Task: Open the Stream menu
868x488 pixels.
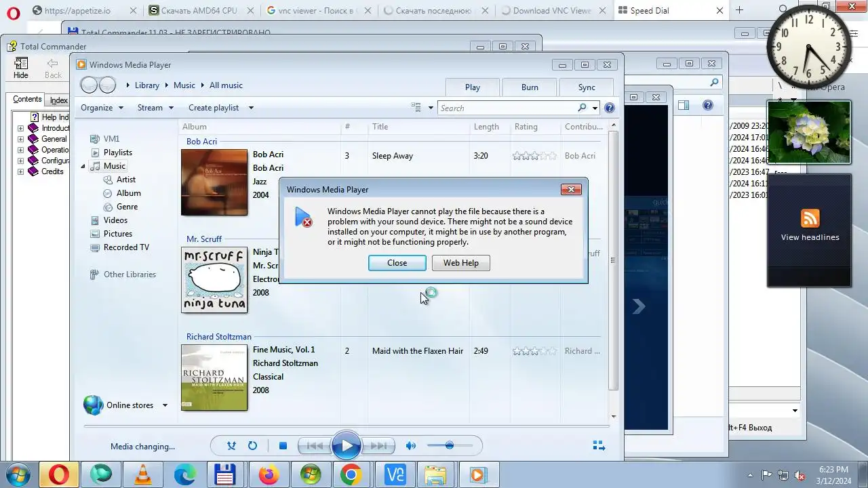Action: (x=155, y=108)
